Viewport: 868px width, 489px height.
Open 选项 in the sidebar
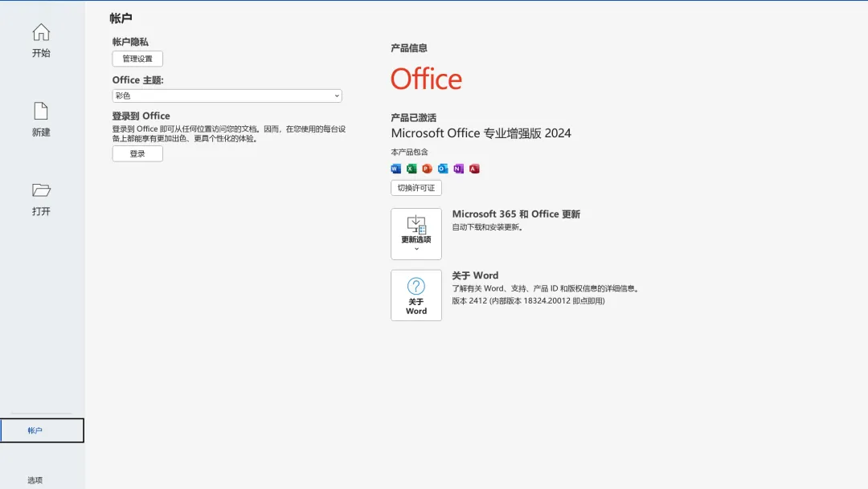coord(35,480)
